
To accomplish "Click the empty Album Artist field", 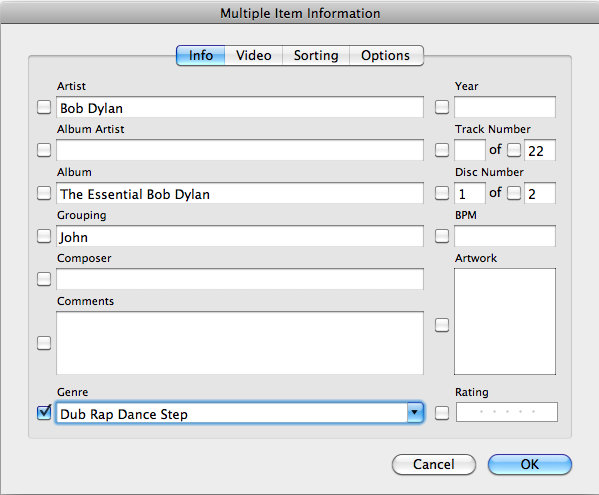I will click(240, 150).
